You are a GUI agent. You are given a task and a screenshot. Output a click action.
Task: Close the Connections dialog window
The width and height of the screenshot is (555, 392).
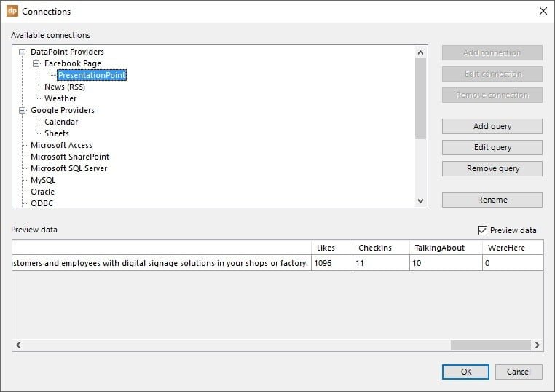point(543,12)
